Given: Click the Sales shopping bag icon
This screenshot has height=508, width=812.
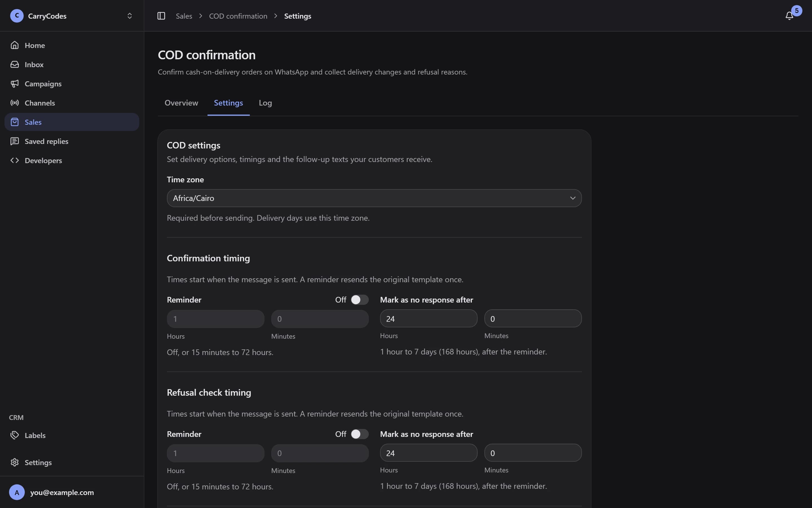Looking at the screenshot, I should 14,122.
